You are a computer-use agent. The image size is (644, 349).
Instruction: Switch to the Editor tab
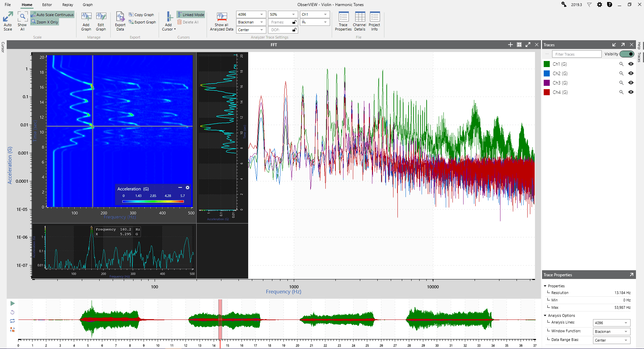coord(47,5)
